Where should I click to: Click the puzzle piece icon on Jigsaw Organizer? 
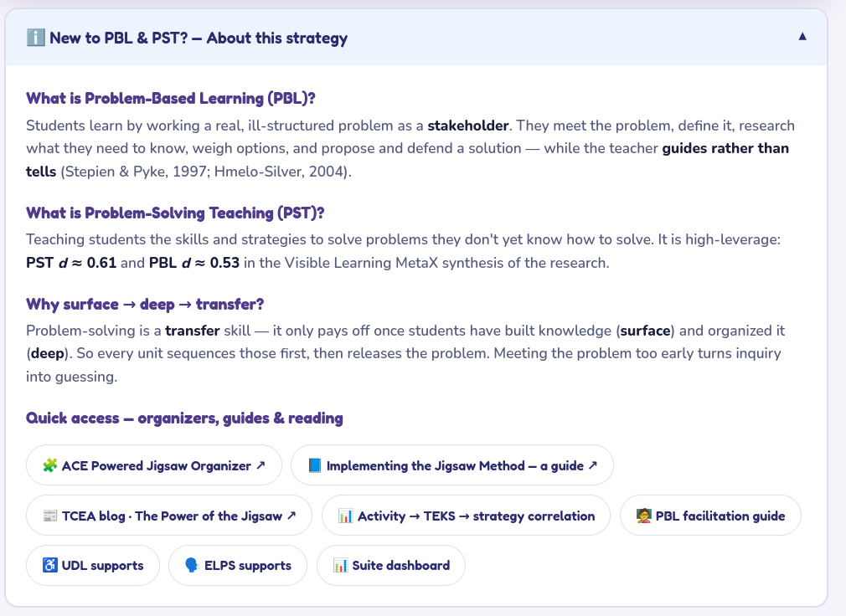pyautogui.click(x=49, y=465)
